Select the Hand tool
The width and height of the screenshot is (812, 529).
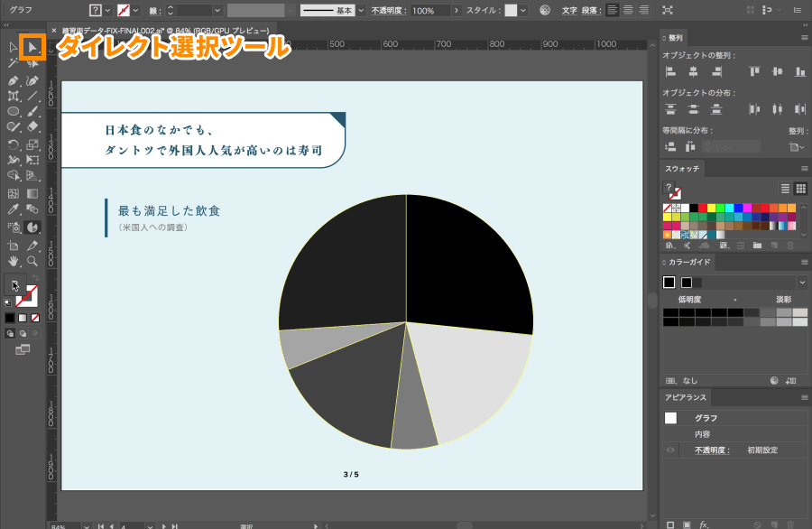(13, 261)
